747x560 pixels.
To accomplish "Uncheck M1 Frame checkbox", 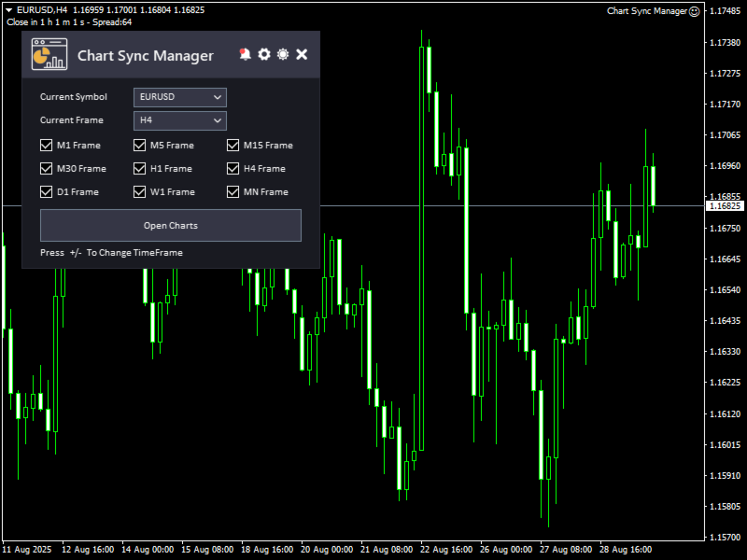I will 46,146.
